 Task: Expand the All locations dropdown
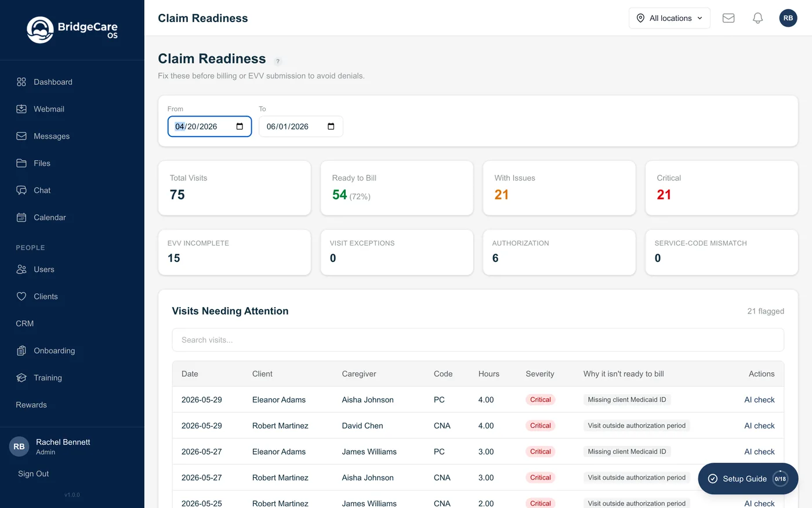tap(669, 18)
